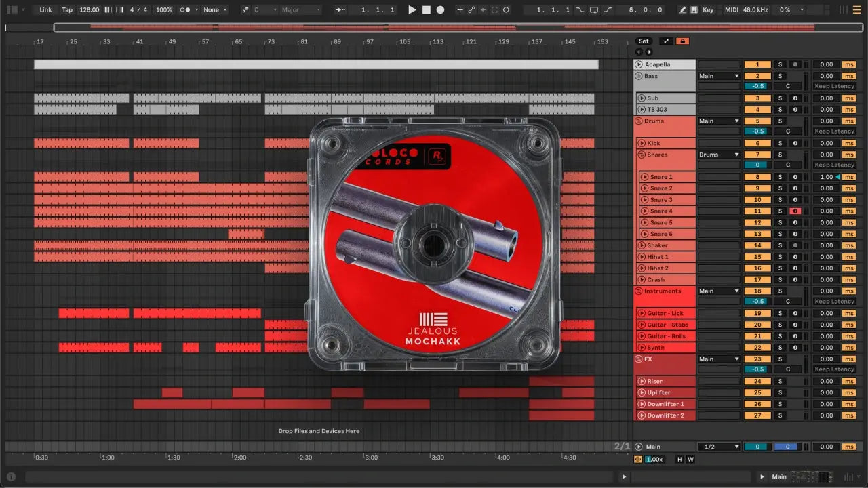Click the Lock Envelopes icon
Screen dimensions: 868x488
(683, 41)
